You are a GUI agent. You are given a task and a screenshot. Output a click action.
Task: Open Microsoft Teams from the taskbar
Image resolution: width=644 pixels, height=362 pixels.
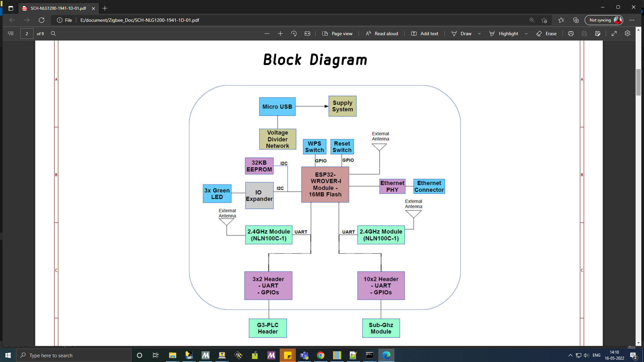pos(304,355)
